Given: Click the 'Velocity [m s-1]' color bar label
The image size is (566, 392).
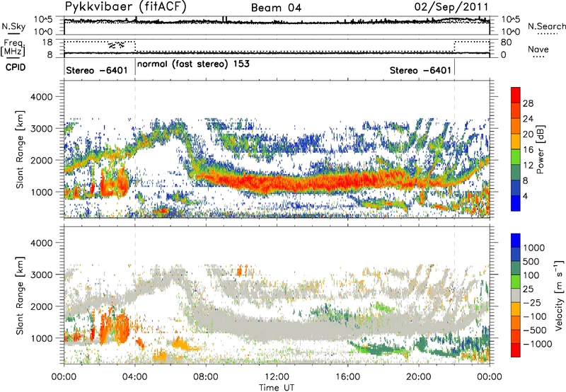Looking at the screenshot, I should click(559, 295).
